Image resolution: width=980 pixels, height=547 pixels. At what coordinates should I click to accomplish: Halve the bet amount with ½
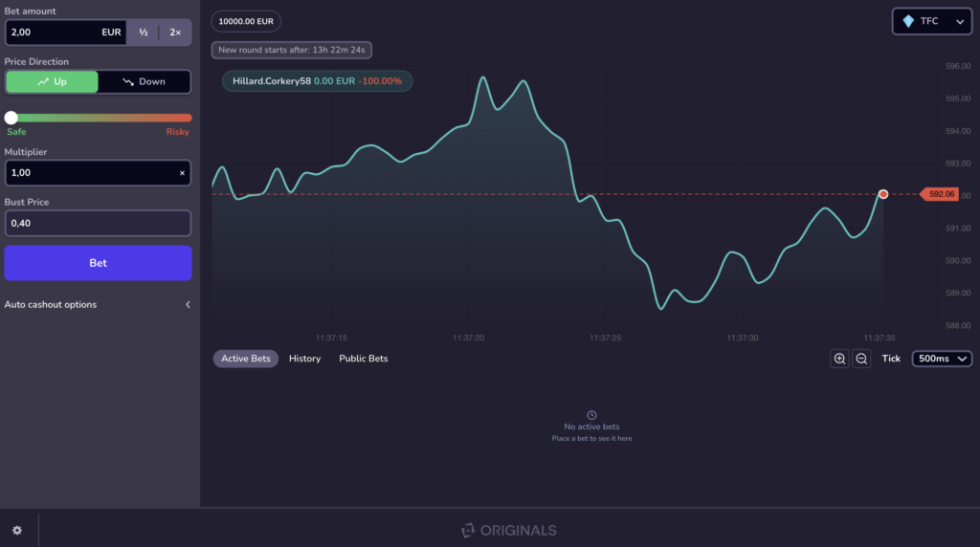tap(144, 32)
